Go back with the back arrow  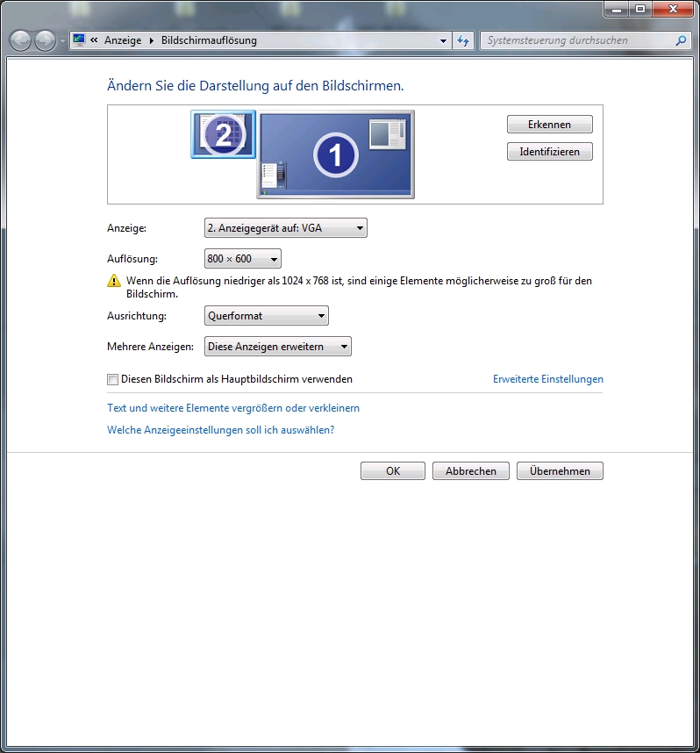[21, 41]
